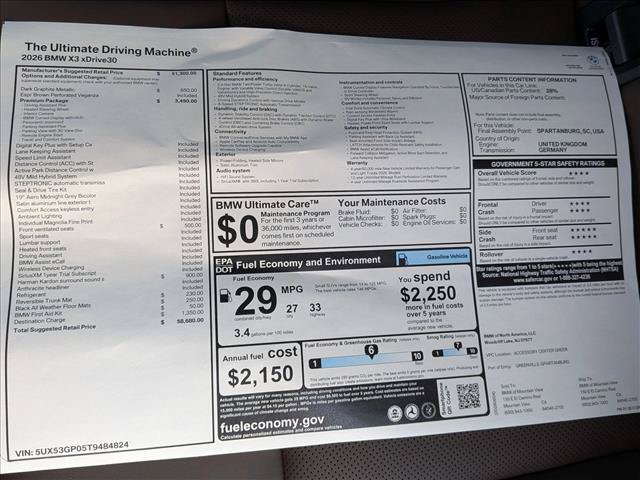The image size is (640, 480).
Task: Click the Harman Kardon surround sound row
Action: point(110,281)
